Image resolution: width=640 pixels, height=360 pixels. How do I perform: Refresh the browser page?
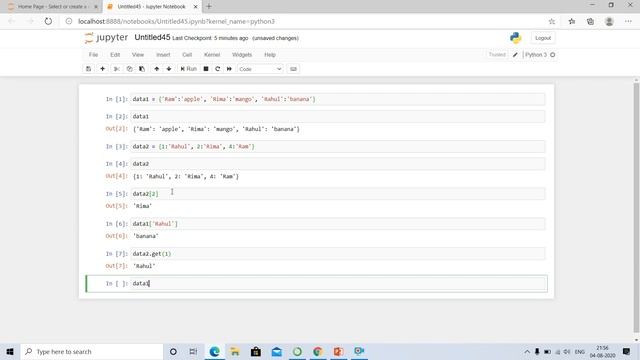48,21
